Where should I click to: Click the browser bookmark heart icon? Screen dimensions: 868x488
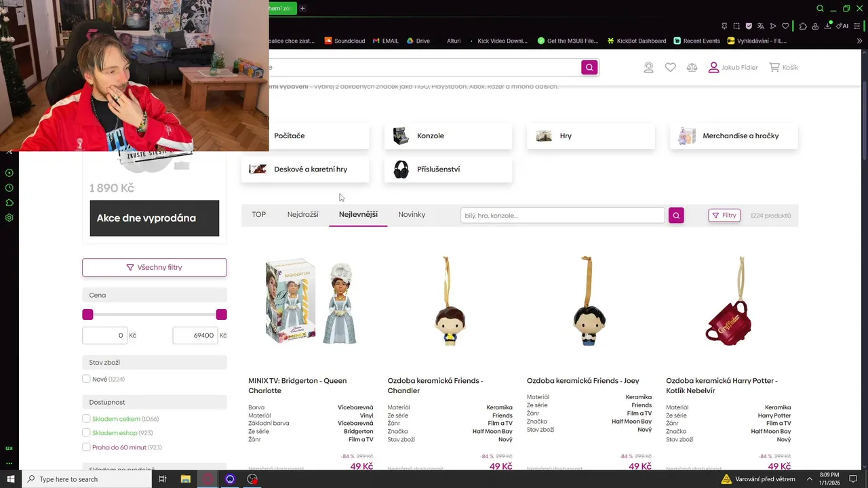785,26
